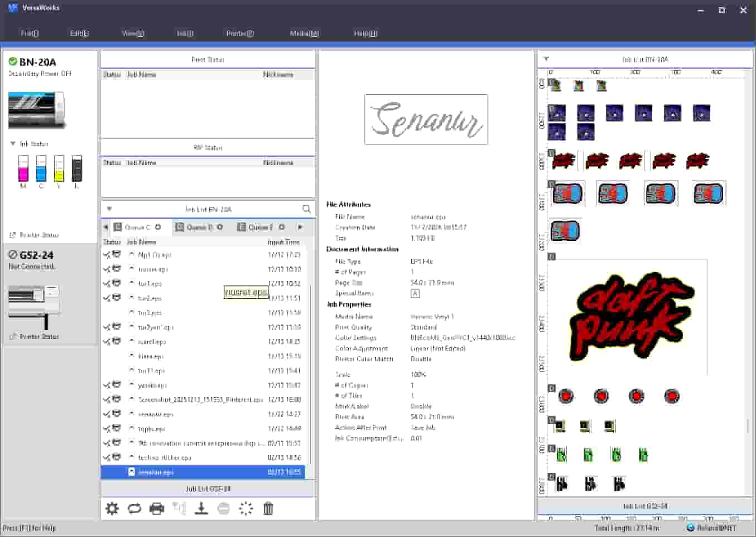Image resolution: width=756 pixels, height=537 pixels.
Task: Click the job marker icon above the Daft Punk artwork
Action: click(x=551, y=257)
